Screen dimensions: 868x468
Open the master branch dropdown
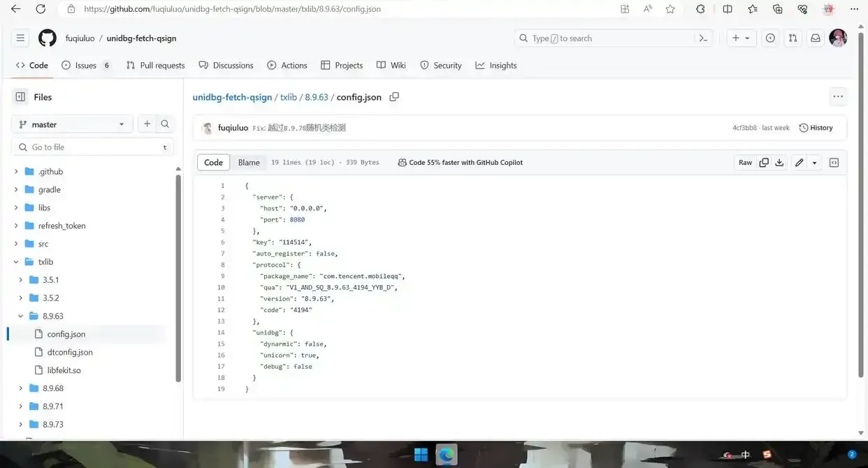[72, 124]
